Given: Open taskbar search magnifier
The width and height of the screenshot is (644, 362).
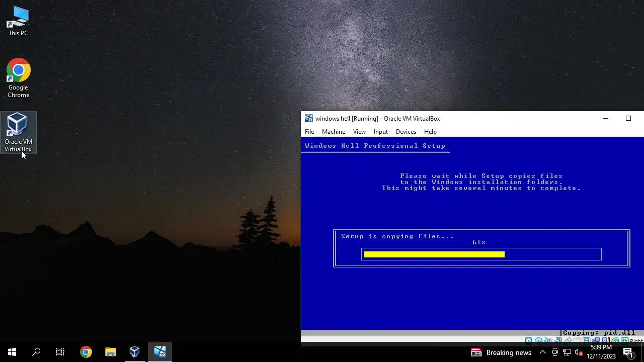Looking at the screenshot, I should coord(36,352).
